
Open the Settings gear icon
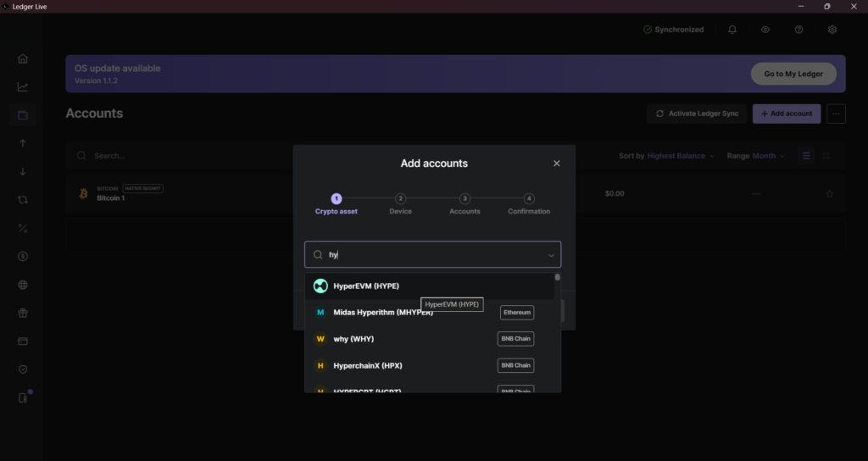click(832, 30)
